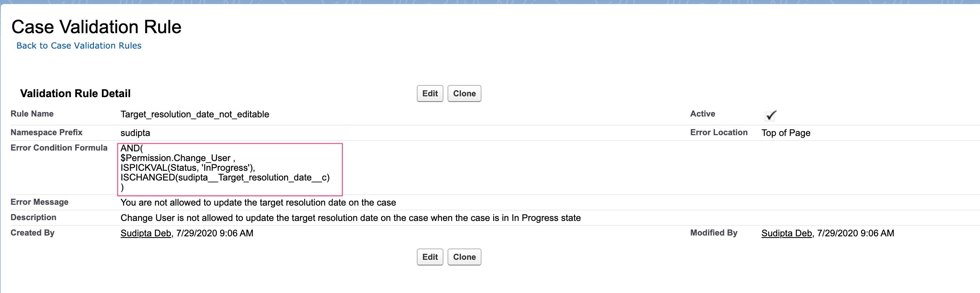
Task: Open Sudipta Deb's profile under Created By
Action: pyautogui.click(x=145, y=233)
